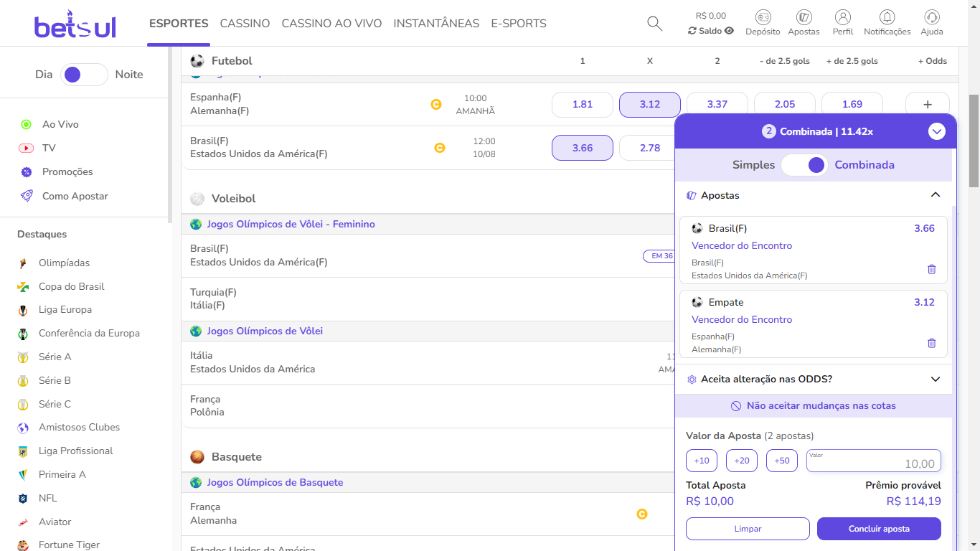The height and width of the screenshot is (551, 980).
Task: Toggle odd 1.81 for Espanha(F)
Action: click(583, 105)
